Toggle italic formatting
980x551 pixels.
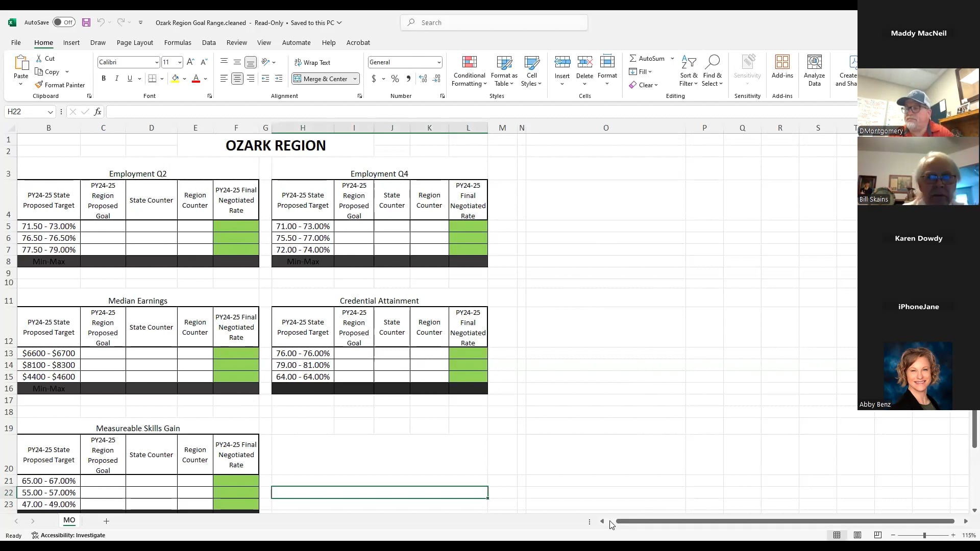click(116, 78)
